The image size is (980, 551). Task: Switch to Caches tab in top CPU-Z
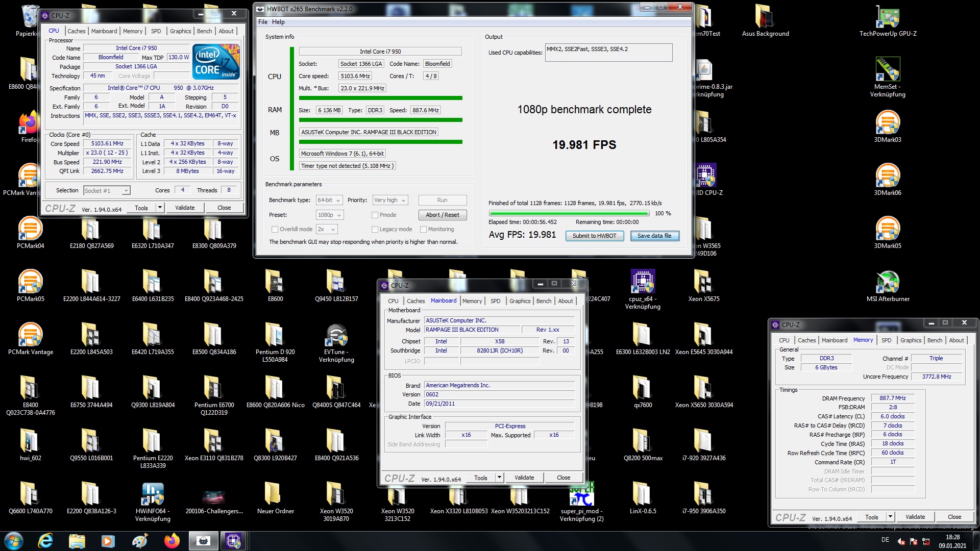coord(77,31)
